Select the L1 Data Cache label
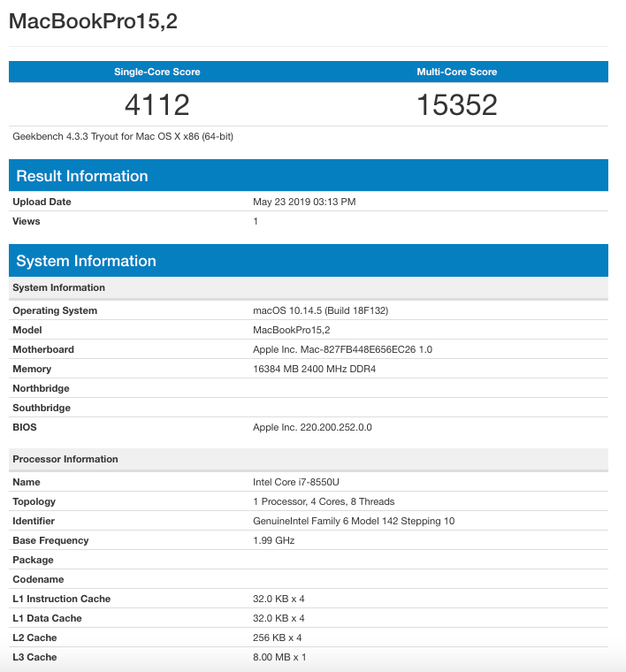 click(x=47, y=618)
